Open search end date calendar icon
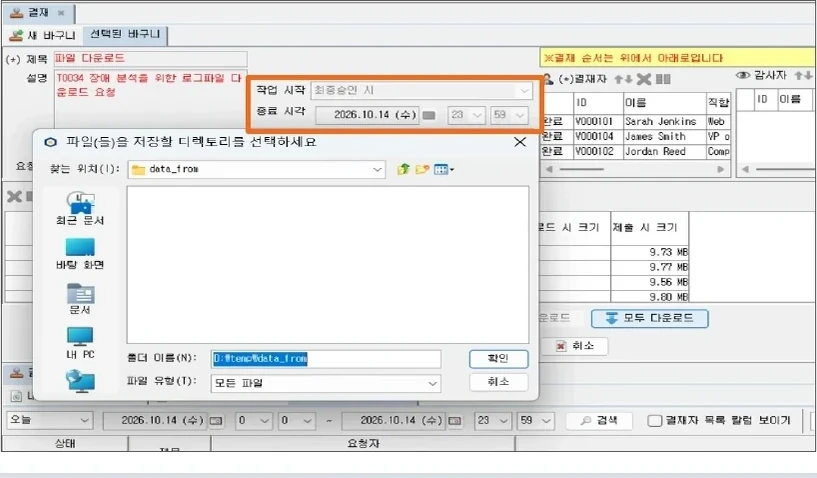Screen dimensions: 817x478 (x=454, y=421)
